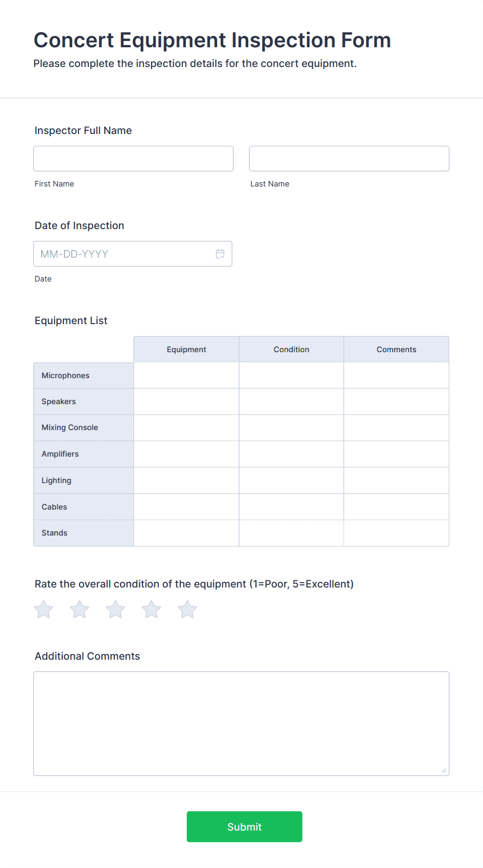Edit Stands Condition cell
The image size is (483, 868).
[x=291, y=533]
